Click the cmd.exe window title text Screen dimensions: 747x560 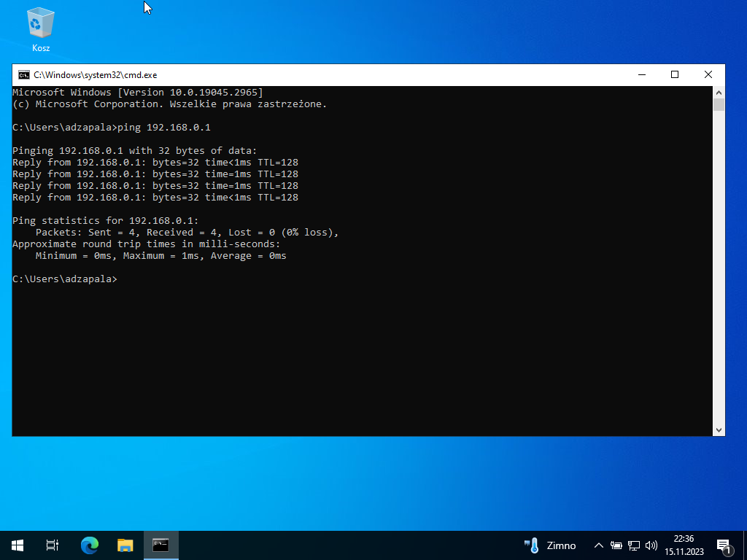[96, 75]
